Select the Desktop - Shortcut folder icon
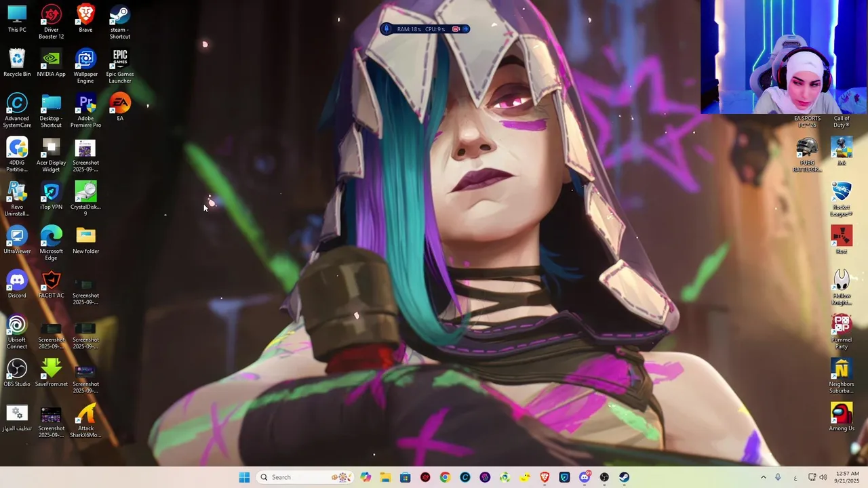Image resolution: width=868 pixels, height=488 pixels. coord(51,110)
